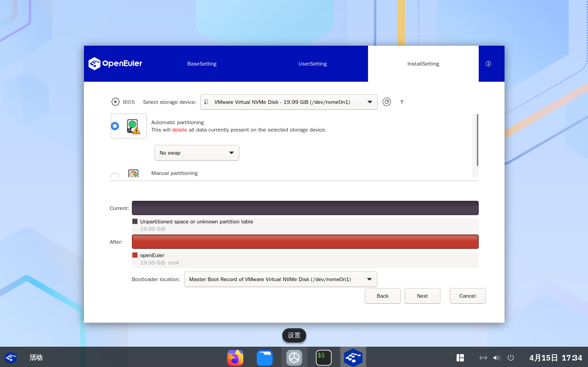The image size is (588, 367).
Task: Click the 设置 tooltip label
Action: point(294,336)
